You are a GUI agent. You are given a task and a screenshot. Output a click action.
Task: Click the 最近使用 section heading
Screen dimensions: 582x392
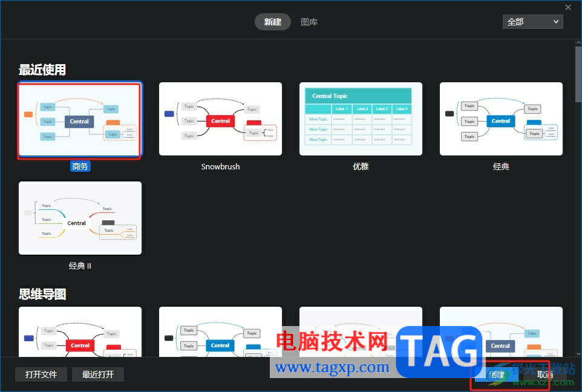[x=42, y=70]
